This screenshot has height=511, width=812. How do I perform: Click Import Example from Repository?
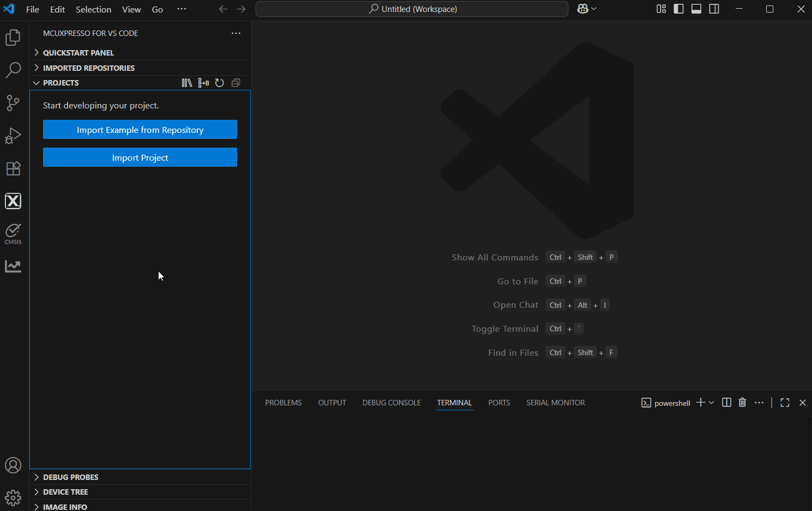[140, 130]
